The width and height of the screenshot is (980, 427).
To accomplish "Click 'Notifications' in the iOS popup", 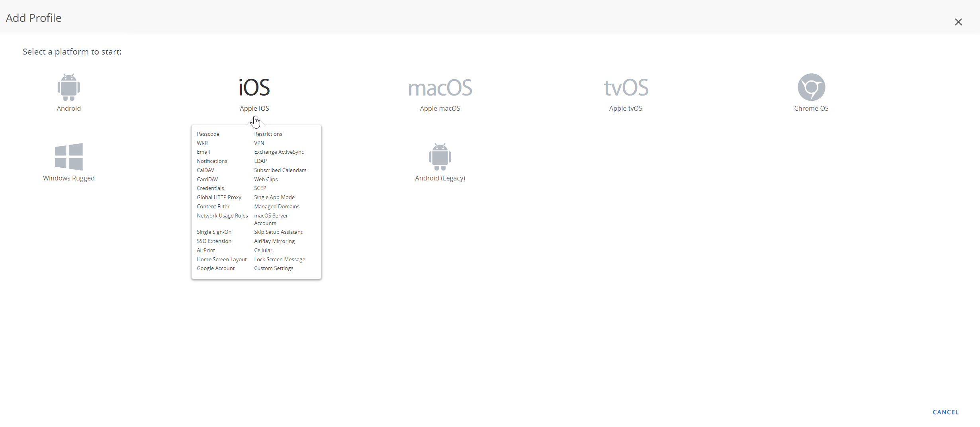I will click(212, 161).
